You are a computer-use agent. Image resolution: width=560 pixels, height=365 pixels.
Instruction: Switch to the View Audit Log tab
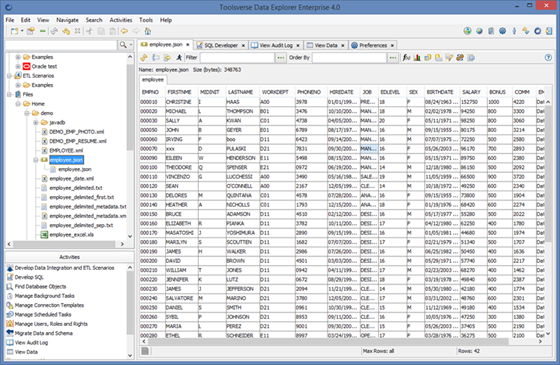(x=276, y=45)
